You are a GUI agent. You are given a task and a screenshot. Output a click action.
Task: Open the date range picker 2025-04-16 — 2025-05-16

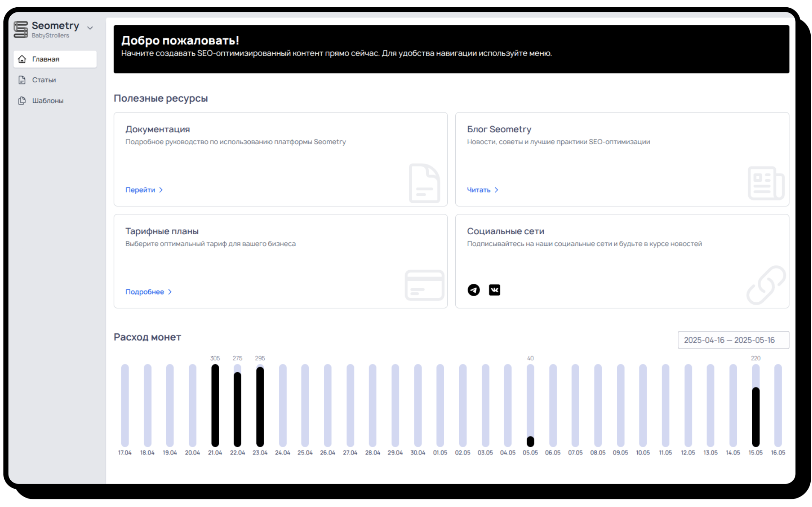(733, 340)
